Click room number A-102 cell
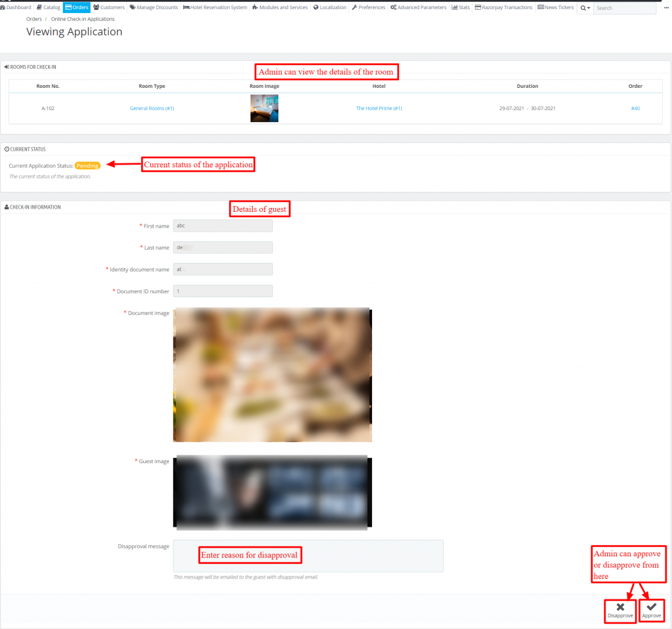The image size is (672, 629). [47, 108]
